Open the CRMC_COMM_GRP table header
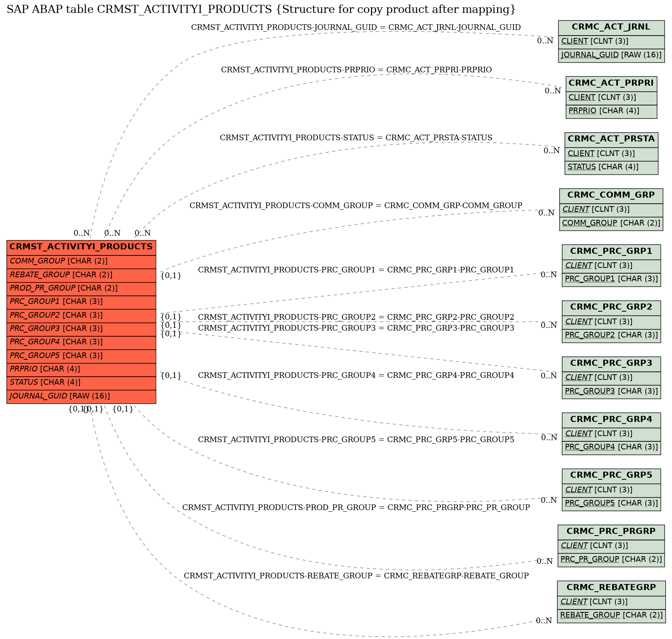 tap(611, 196)
